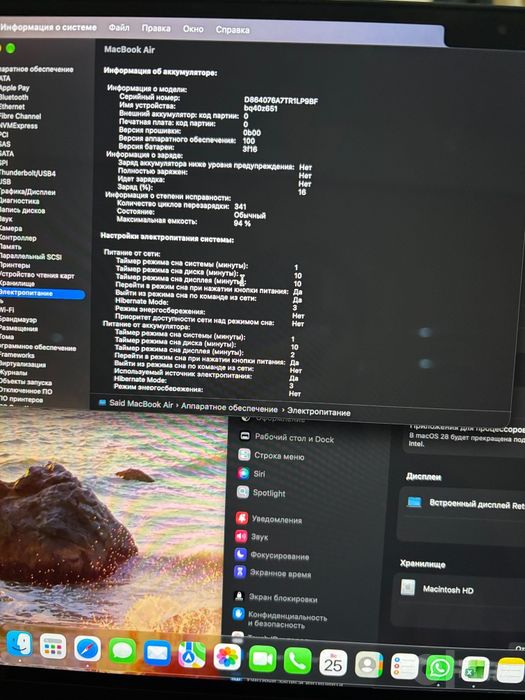This screenshot has height=700, width=525.
Task: Click the Macintosh HD drive icon
Action: 408,588
